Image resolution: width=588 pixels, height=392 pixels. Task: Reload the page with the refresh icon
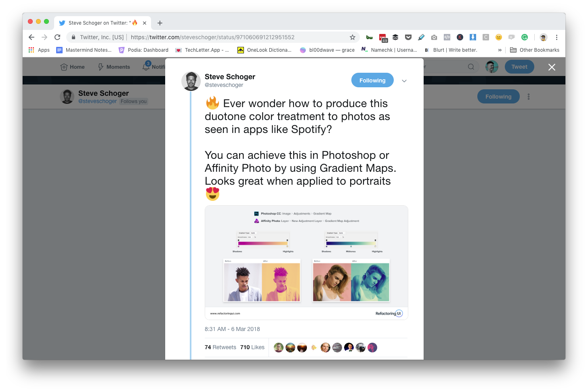click(x=57, y=37)
